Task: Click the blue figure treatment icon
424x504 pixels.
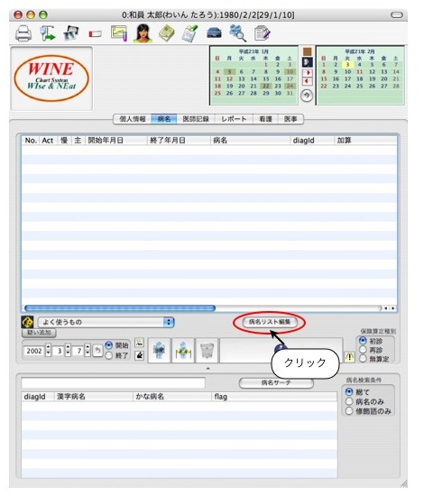Action: 159,351
